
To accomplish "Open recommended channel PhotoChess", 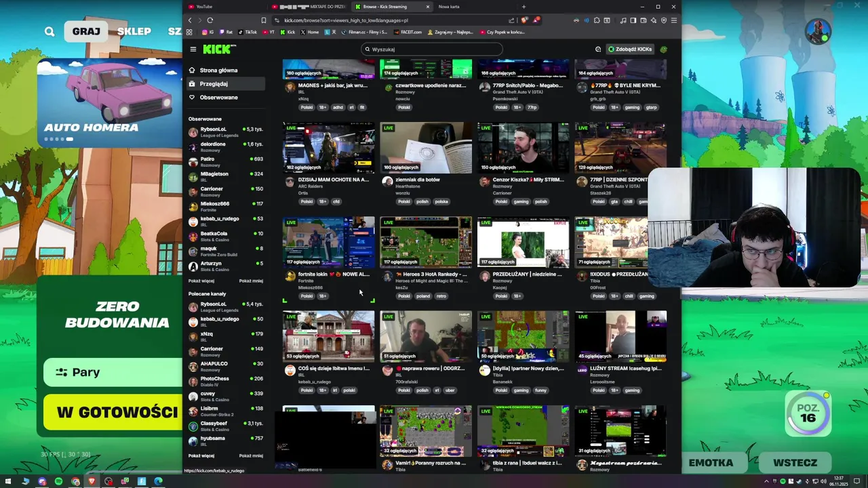I will (x=226, y=381).
